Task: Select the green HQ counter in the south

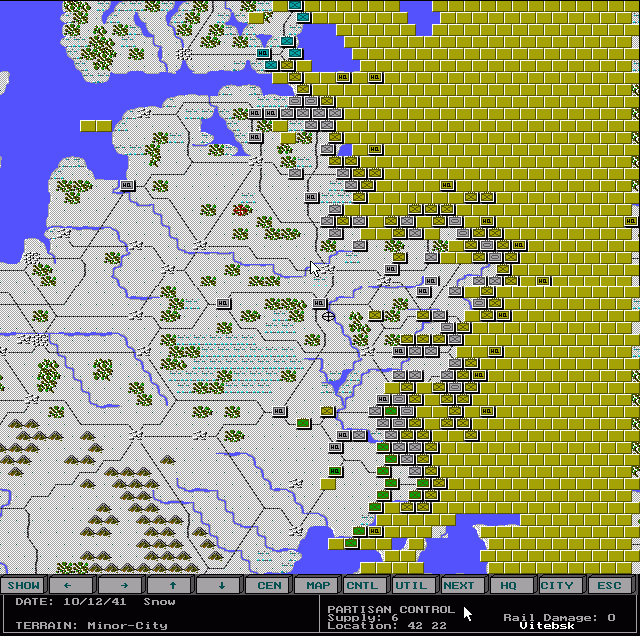Action: point(335,471)
